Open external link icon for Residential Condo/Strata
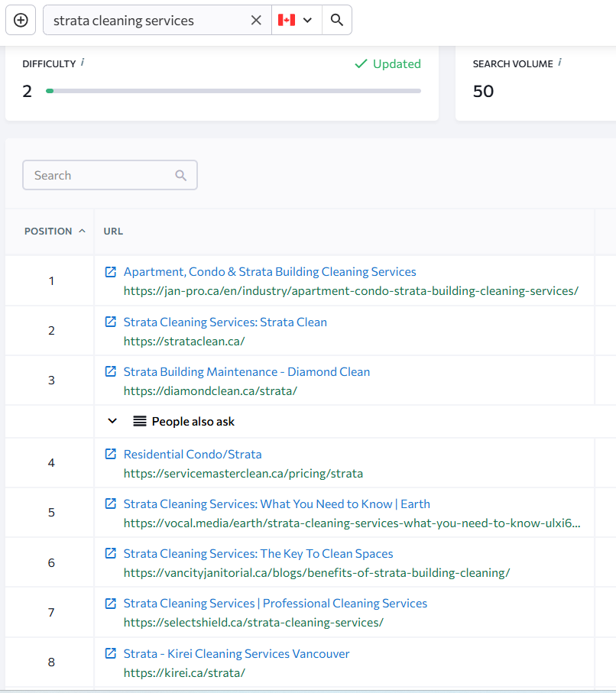This screenshot has height=693, width=616. (111, 455)
